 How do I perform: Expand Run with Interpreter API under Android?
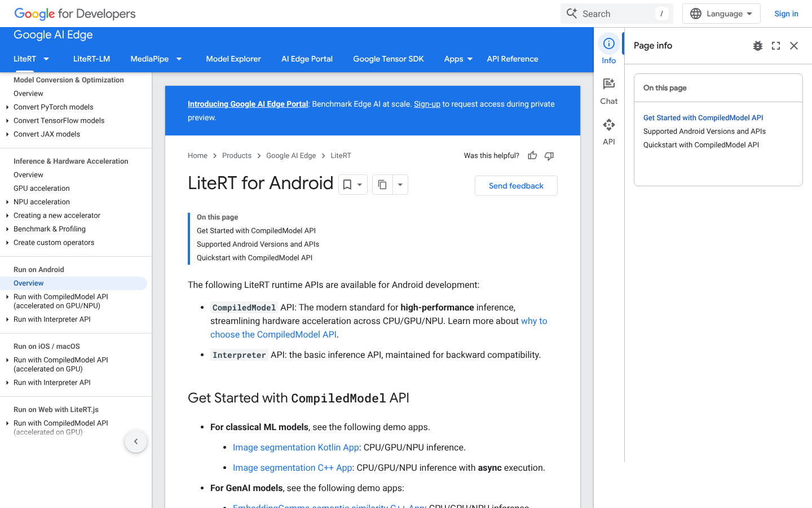point(7,319)
